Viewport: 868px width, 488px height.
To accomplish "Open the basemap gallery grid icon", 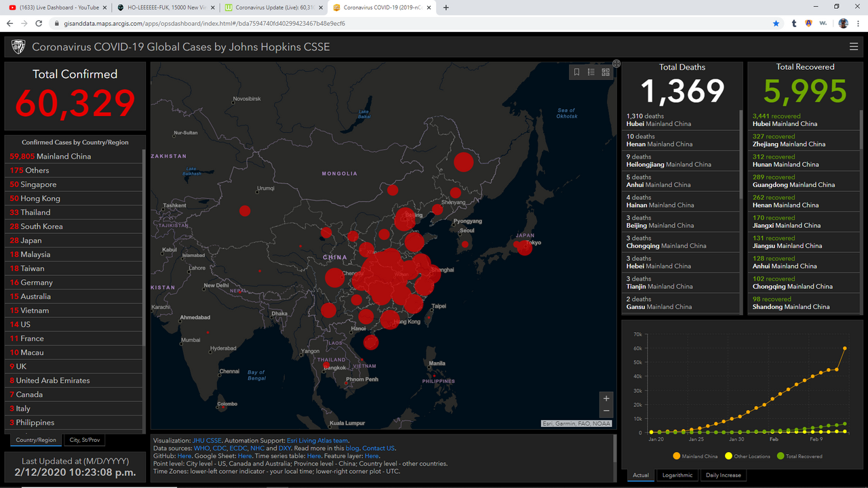I will [606, 73].
